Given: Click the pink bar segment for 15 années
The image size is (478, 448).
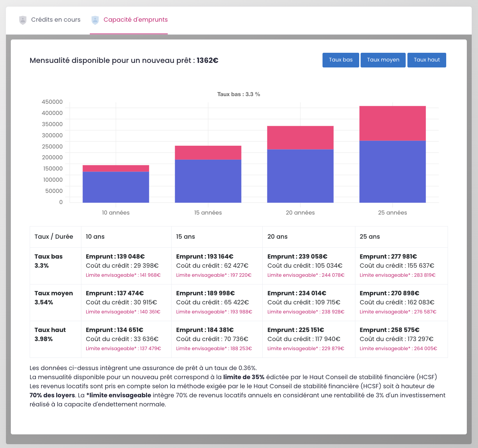Looking at the screenshot, I should 208,153.
